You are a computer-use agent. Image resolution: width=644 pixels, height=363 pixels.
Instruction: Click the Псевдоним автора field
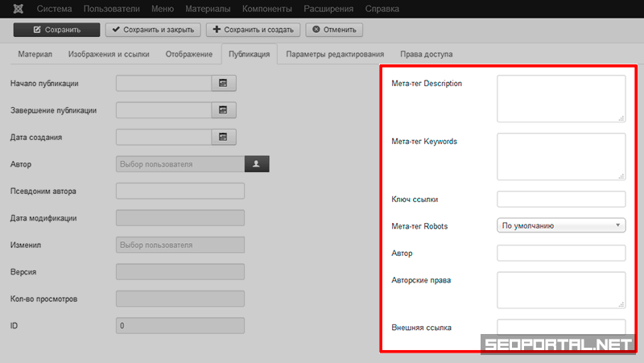click(180, 191)
